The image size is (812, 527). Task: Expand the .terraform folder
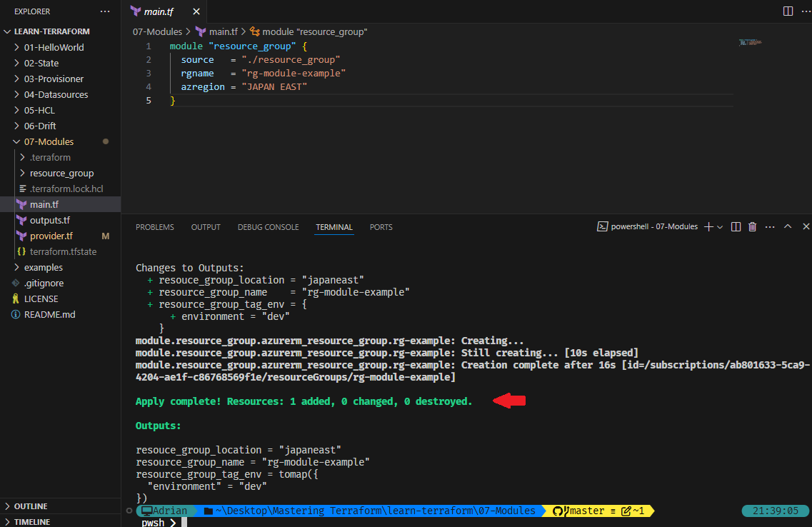click(x=60, y=157)
